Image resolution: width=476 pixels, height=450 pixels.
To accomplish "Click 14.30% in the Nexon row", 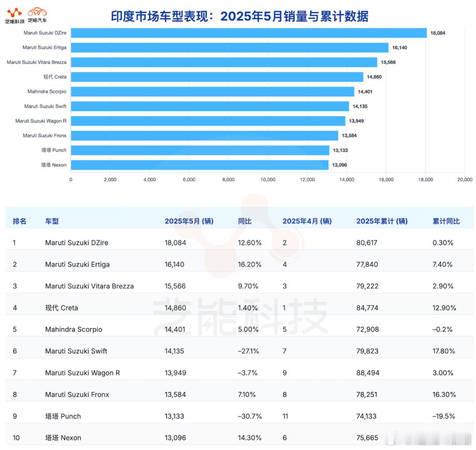I will pyautogui.click(x=249, y=438).
